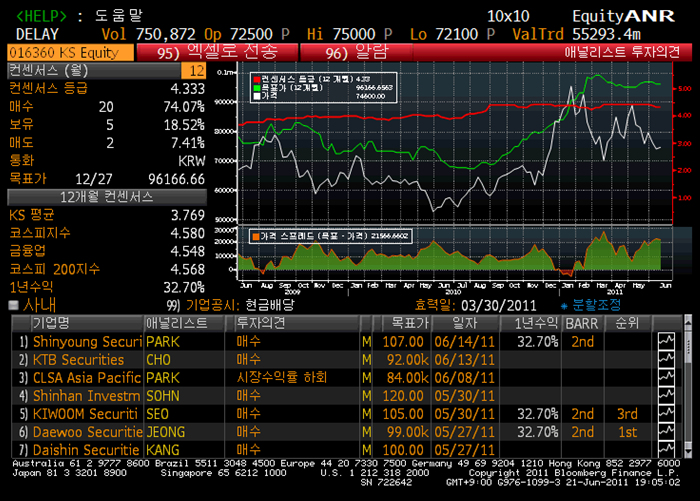700x501 pixels.
Task: Select Daishin Securitie row name
Action: (x=86, y=450)
